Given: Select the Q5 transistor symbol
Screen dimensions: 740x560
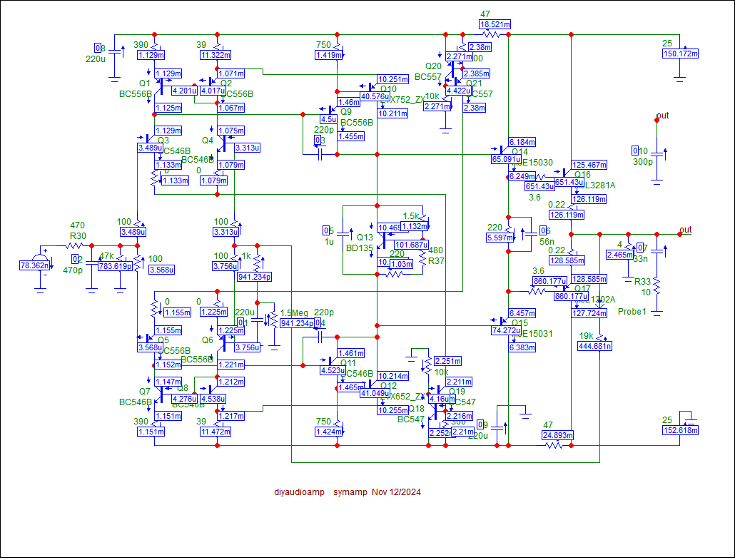Looking at the screenshot, I should [151, 339].
